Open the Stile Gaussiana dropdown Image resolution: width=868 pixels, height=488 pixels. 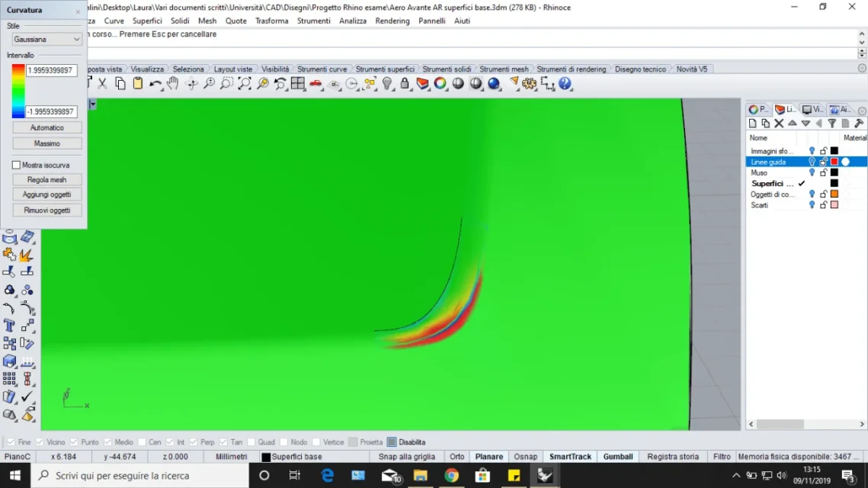[47, 39]
